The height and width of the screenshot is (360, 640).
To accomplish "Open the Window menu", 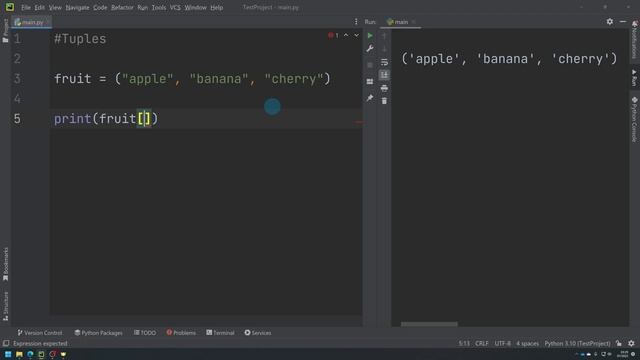I will pyautogui.click(x=196, y=7).
